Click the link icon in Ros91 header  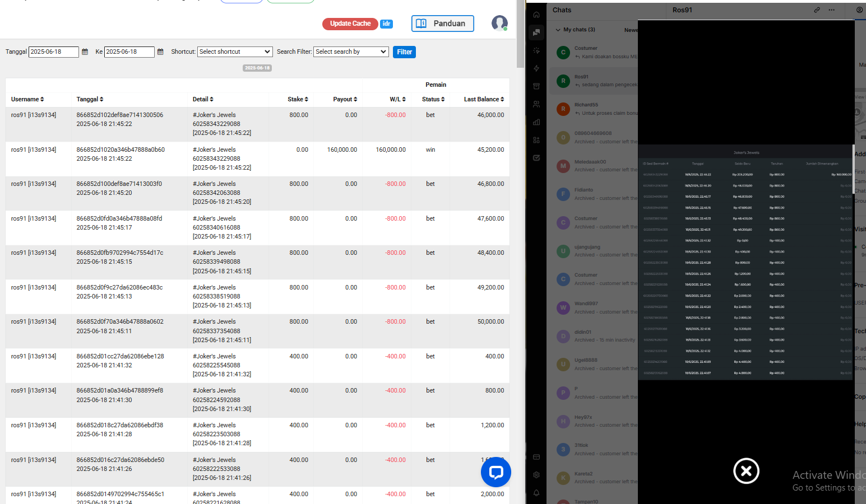pyautogui.click(x=817, y=10)
